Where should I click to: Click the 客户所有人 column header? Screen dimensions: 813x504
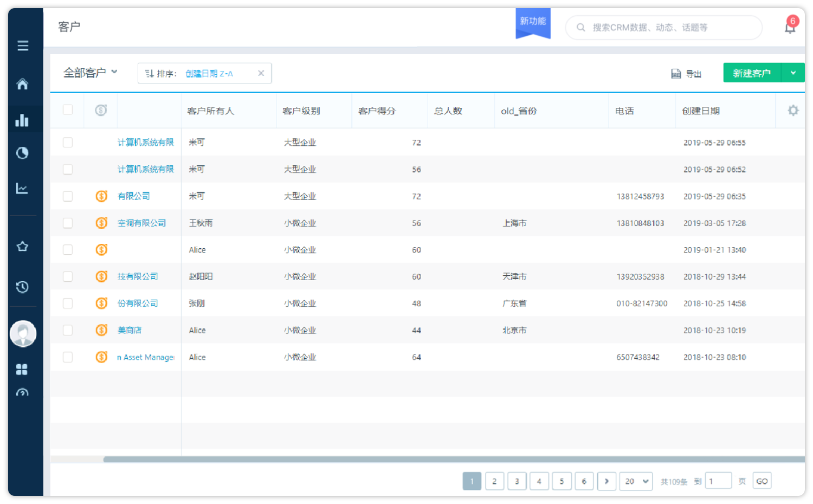coord(211,111)
